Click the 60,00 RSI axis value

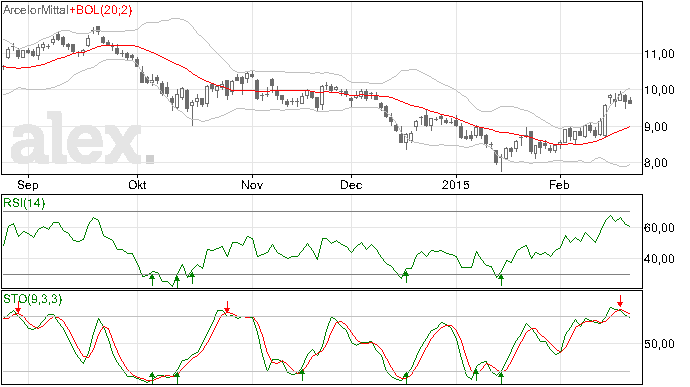(659, 228)
